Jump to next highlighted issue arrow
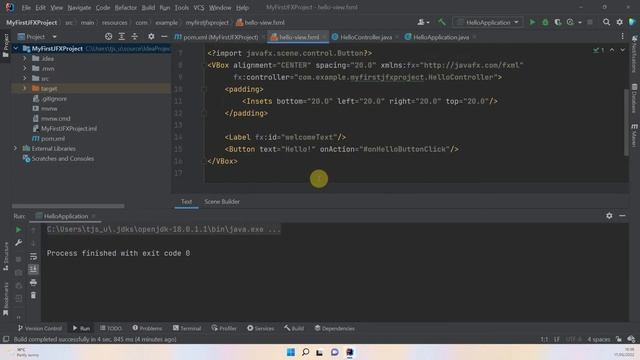Screen dimensions: 640x360 tap(622, 50)
